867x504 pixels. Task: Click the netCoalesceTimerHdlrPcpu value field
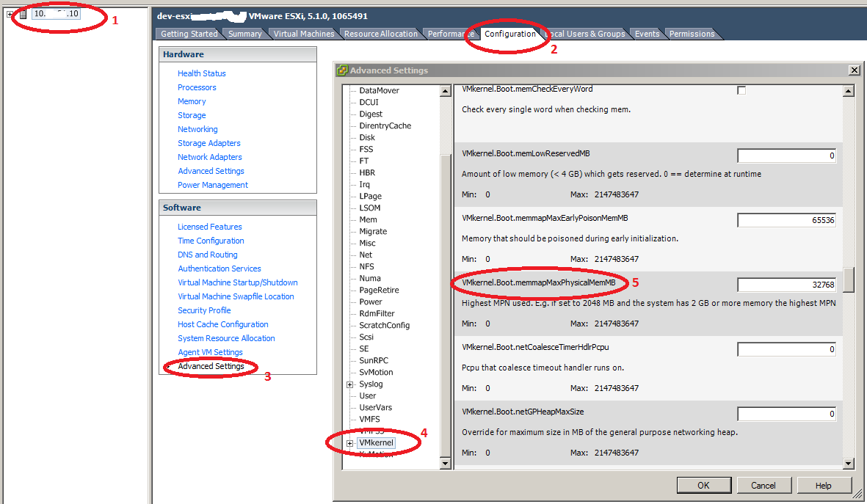click(786, 349)
